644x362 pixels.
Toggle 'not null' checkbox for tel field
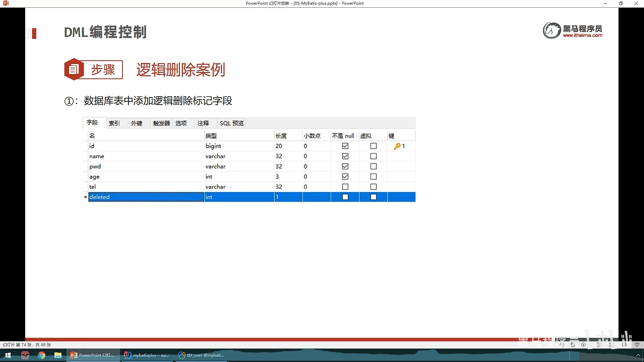(x=345, y=187)
